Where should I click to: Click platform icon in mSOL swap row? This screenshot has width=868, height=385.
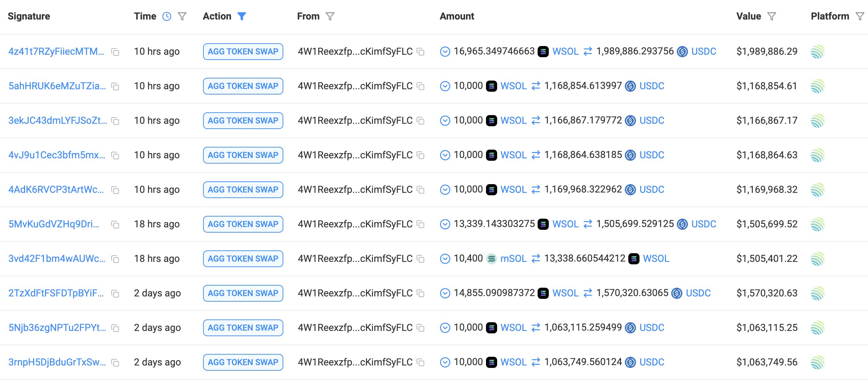817,259
